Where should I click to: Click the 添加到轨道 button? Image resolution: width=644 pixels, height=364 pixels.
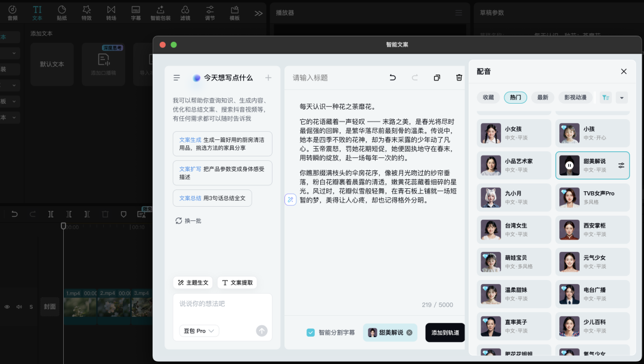(445, 332)
